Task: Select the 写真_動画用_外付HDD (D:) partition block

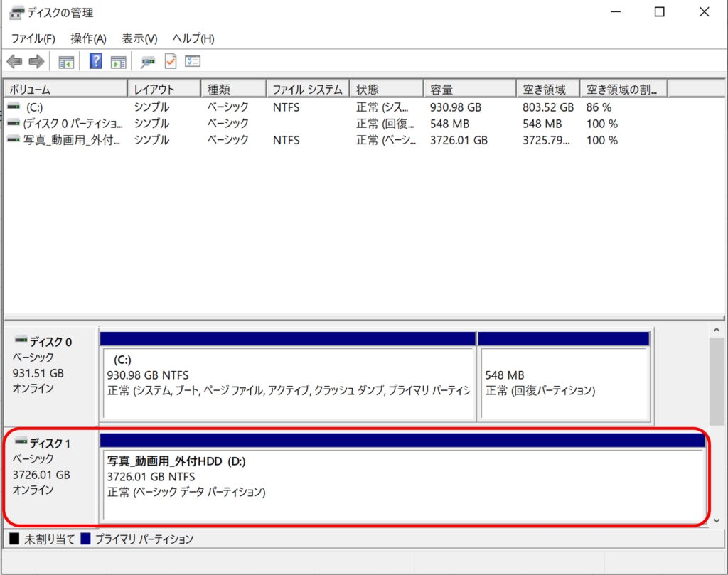Action: (402, 483)
